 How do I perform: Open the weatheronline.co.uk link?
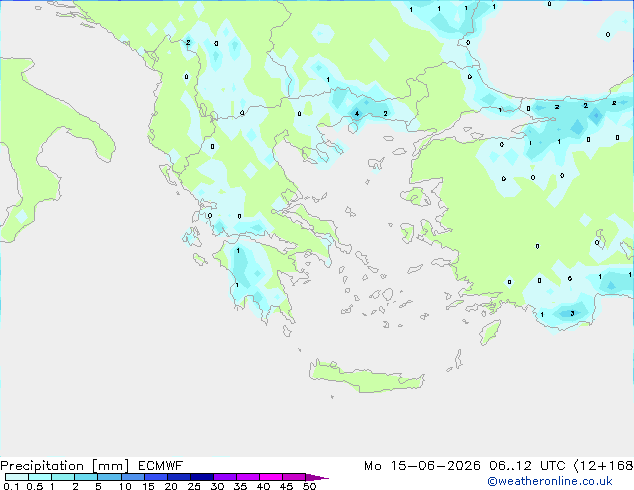550,481
